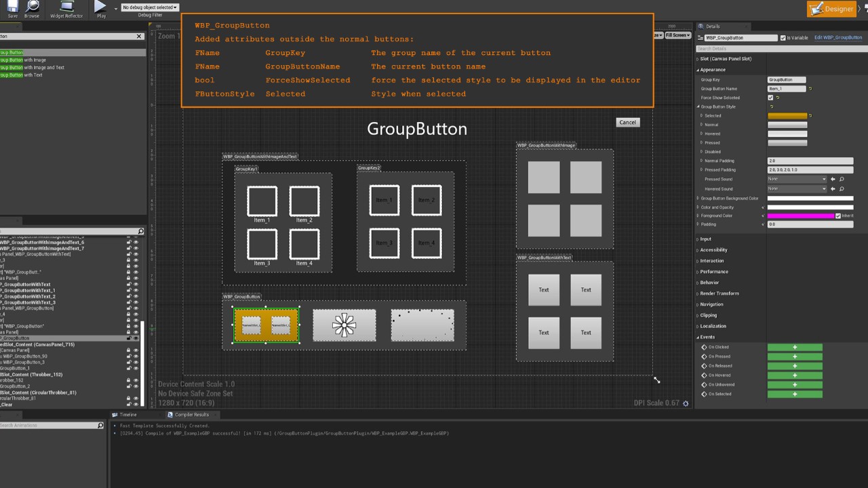Enable the Is Variable checkbox
Screen dimensions: 868x488
click(783, 38)
